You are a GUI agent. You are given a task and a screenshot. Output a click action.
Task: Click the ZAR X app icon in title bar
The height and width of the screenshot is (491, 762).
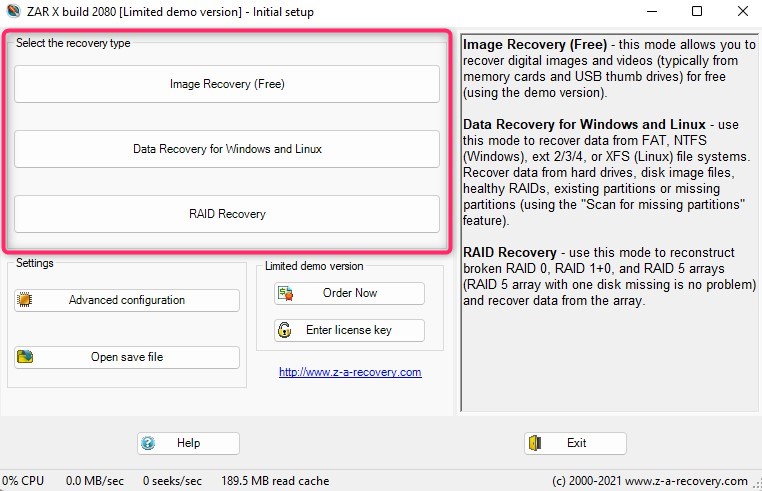point(13,11)
